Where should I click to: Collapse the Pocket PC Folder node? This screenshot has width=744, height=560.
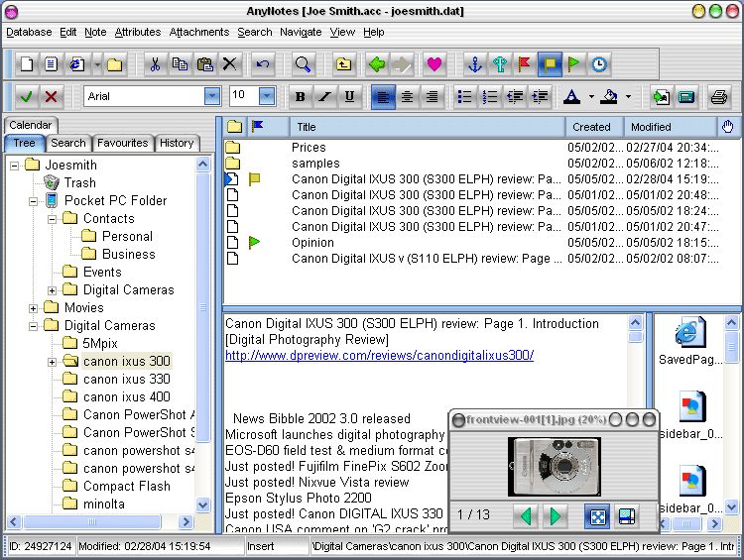[33, 201]
